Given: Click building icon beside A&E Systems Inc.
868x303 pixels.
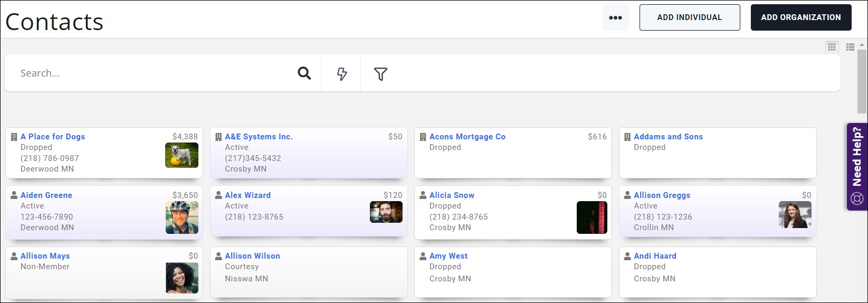Looking at the screenshot, I should click(x=218, y=137).
